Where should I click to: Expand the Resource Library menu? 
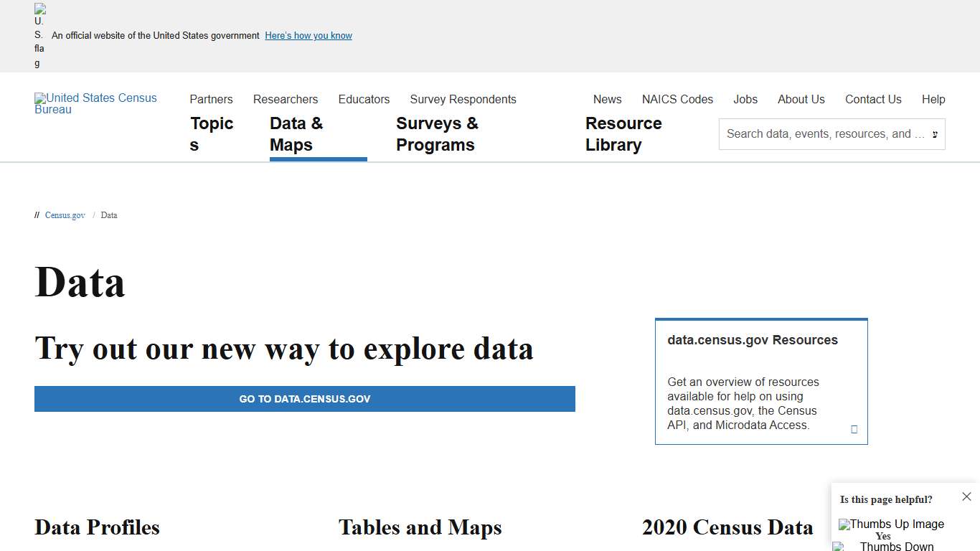click(623, 133)
